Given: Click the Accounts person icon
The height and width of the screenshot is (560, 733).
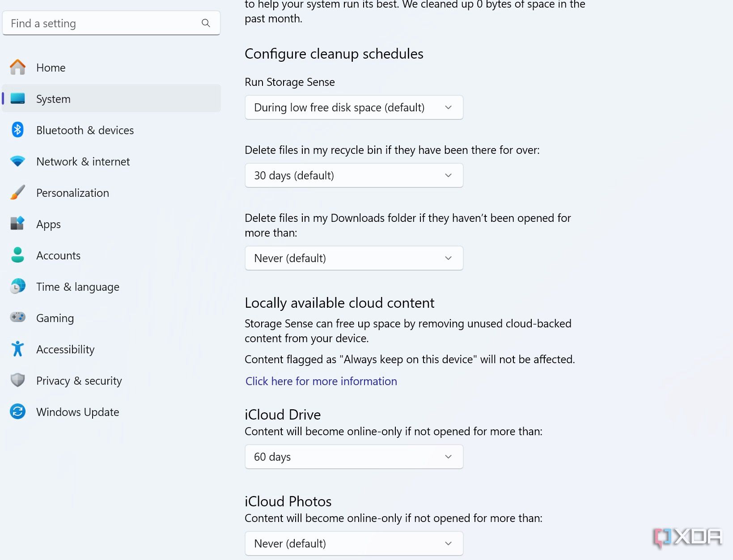Looking at the screenshot, I should (x=18, y=255).
